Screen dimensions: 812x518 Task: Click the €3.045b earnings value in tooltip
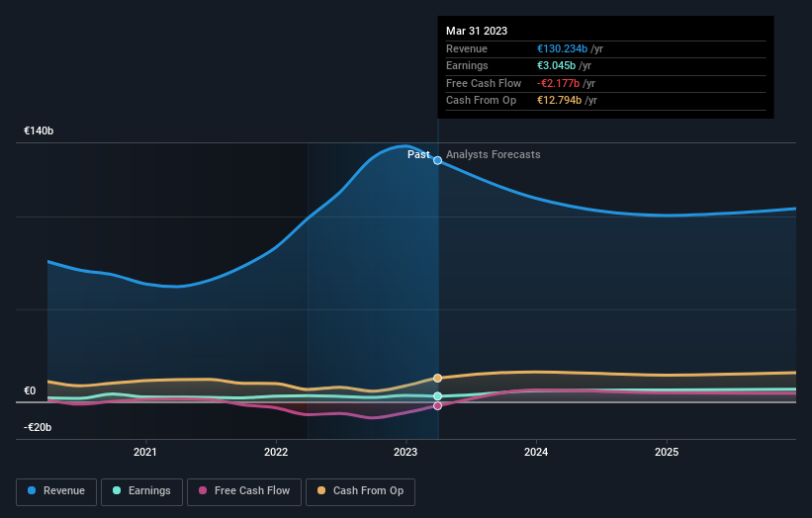[556, 65]
